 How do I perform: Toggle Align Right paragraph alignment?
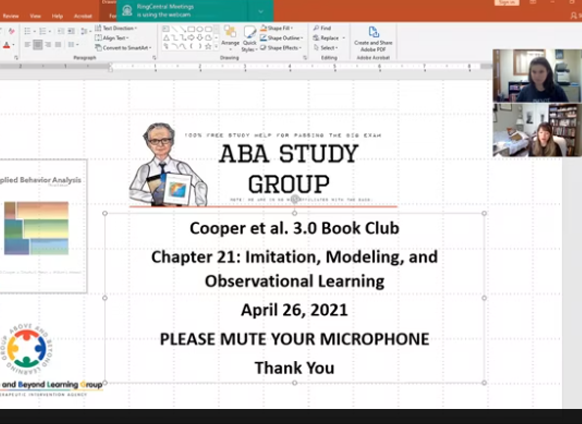point(48,45)
